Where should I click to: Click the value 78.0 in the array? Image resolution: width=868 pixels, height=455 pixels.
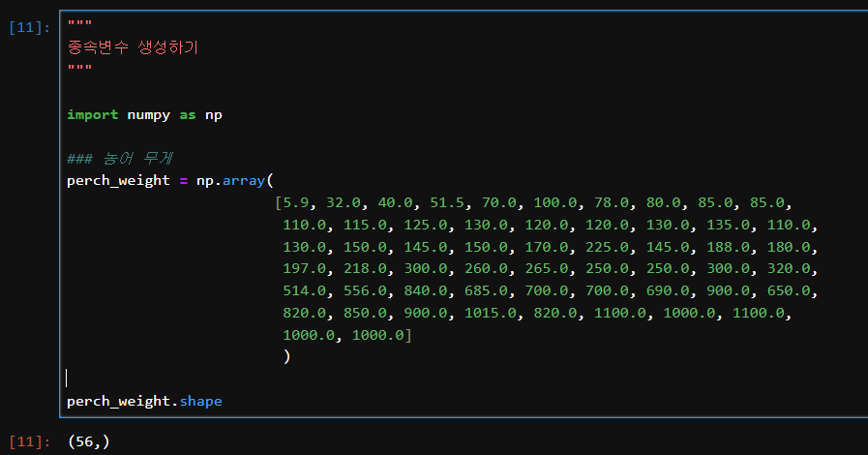click(x=612, y=202)
